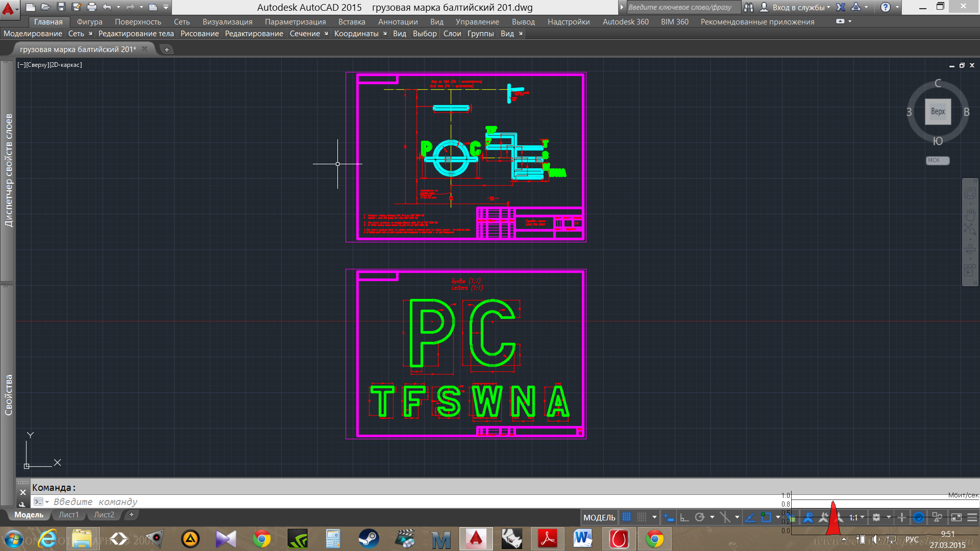
Task: Toggle the grid display in status bar
Action: point(627,517)
